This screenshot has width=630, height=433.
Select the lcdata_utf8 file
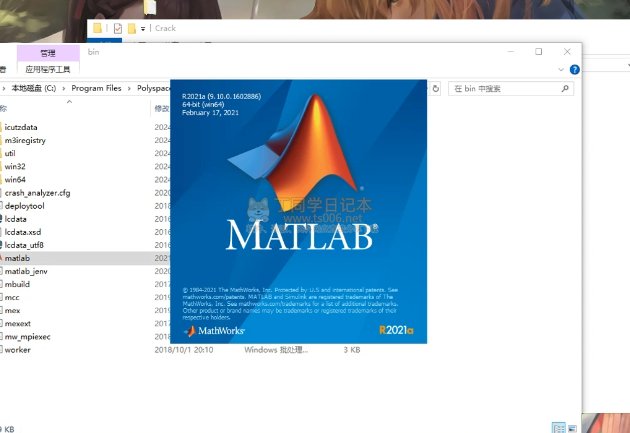(x=24, y=245)
